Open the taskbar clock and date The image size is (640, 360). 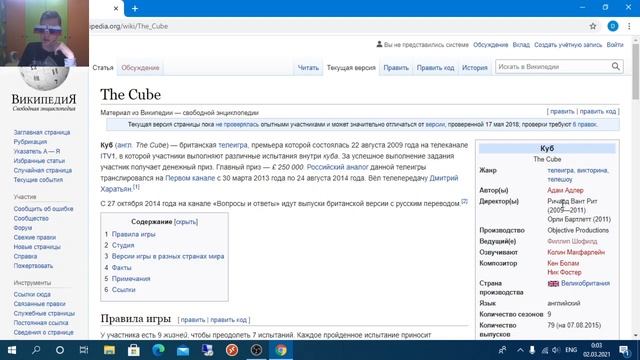click(596, 350)
